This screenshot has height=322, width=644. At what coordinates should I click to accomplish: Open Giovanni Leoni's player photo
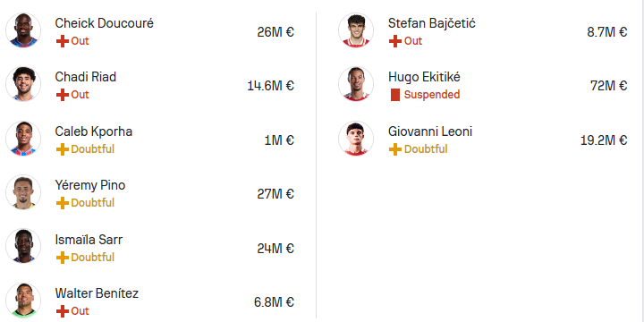point(356,139)
